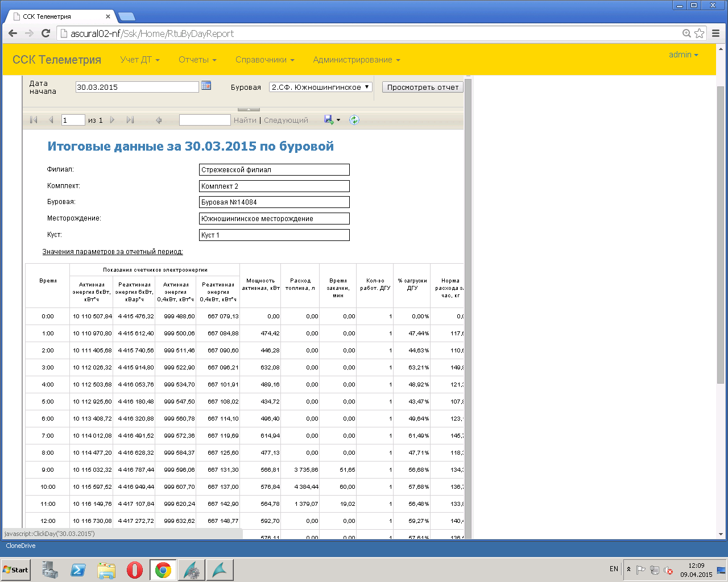Open the admin user dropdown
728x582 pixels.
click(x=683, y=55)
